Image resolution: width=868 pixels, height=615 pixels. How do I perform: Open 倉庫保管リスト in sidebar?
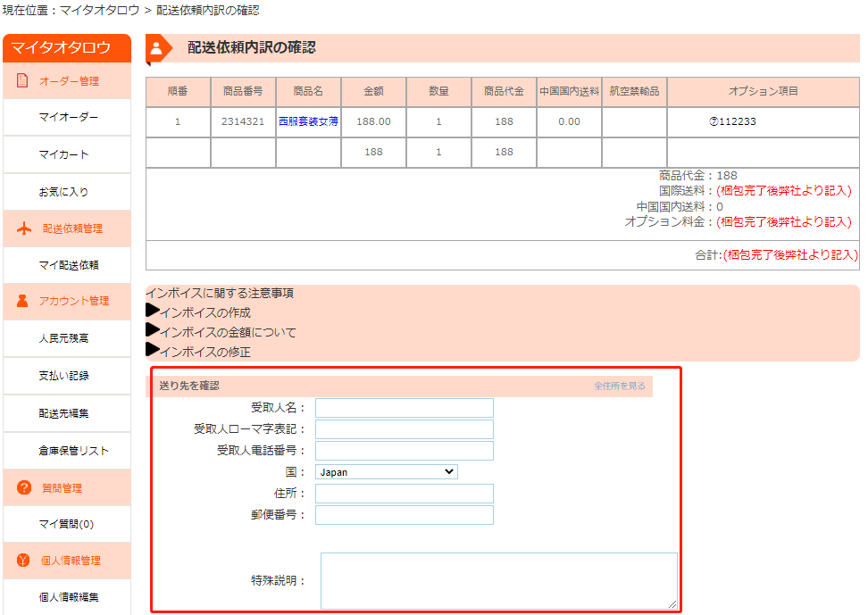pos(73,451)
